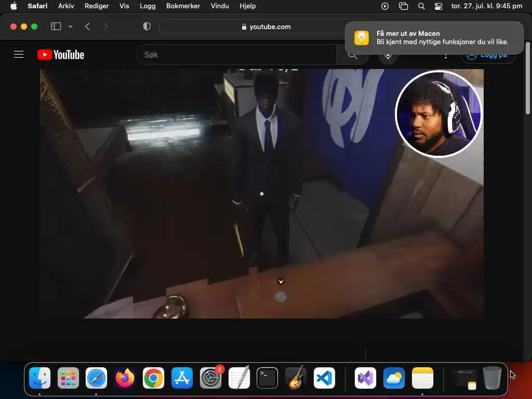Image resolution: width=532 pixels, height=399 pixels.
Task: Launch Firefox from the Dock
Action: click(125, 378)
